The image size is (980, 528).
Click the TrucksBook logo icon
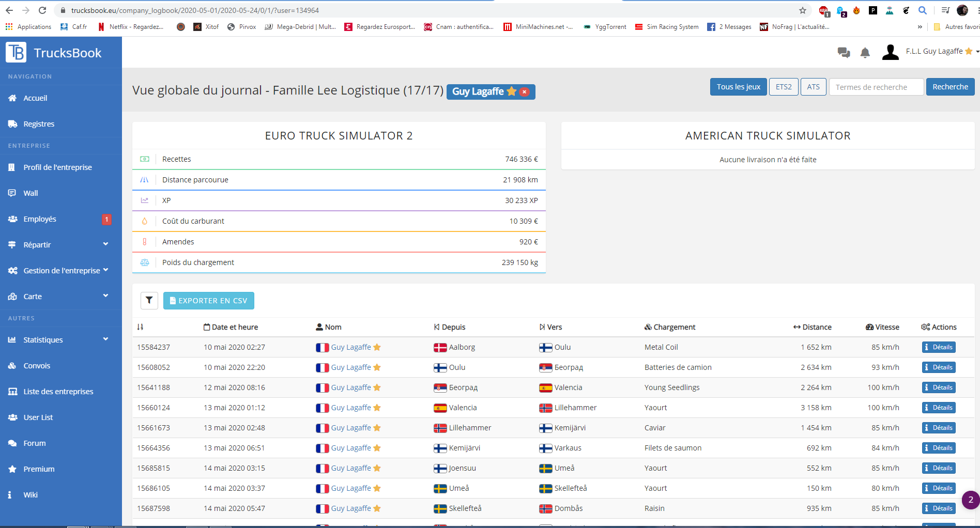pyautogui.click(x=16, y=52)
